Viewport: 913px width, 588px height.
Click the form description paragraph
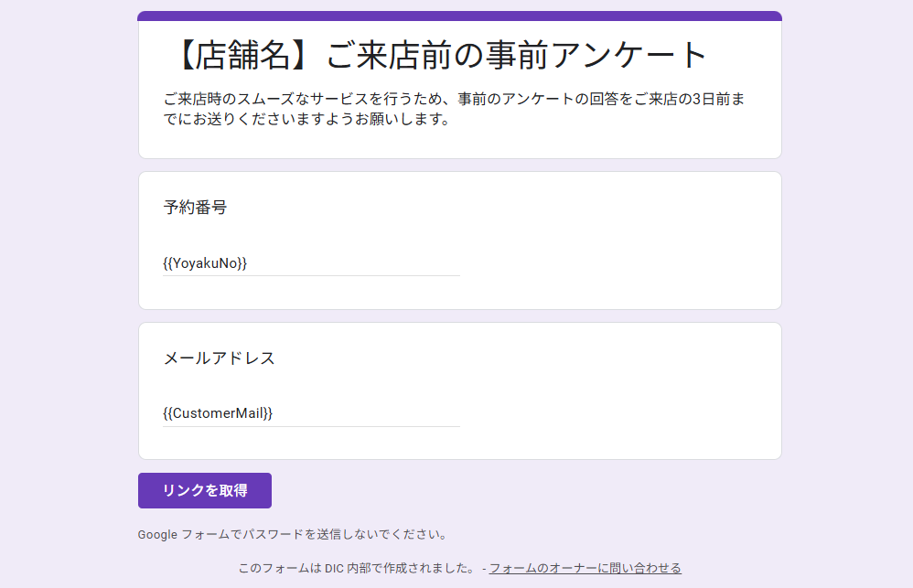pyautogui.click(x=453, y=109)
